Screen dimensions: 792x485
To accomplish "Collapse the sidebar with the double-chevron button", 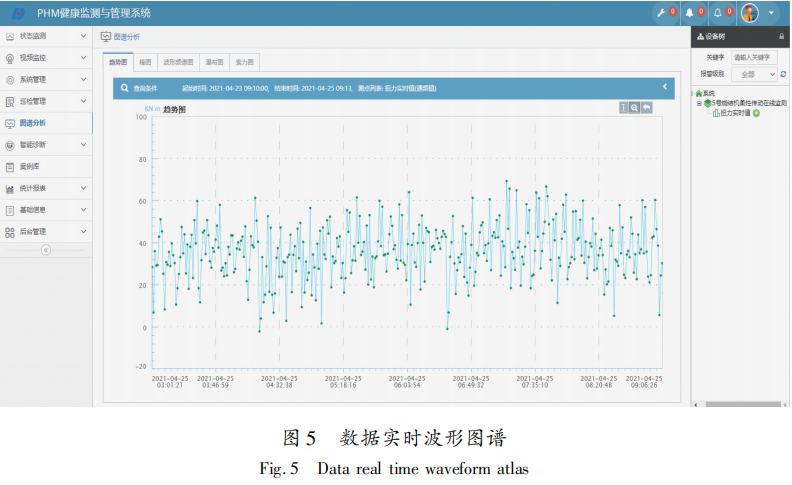I will 46,250.
